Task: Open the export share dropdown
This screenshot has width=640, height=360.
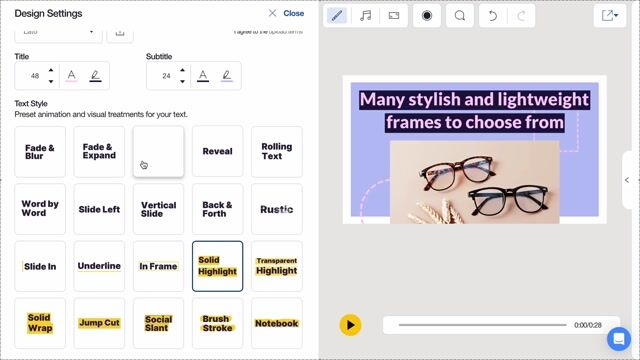Action: [x=610, y=16]
